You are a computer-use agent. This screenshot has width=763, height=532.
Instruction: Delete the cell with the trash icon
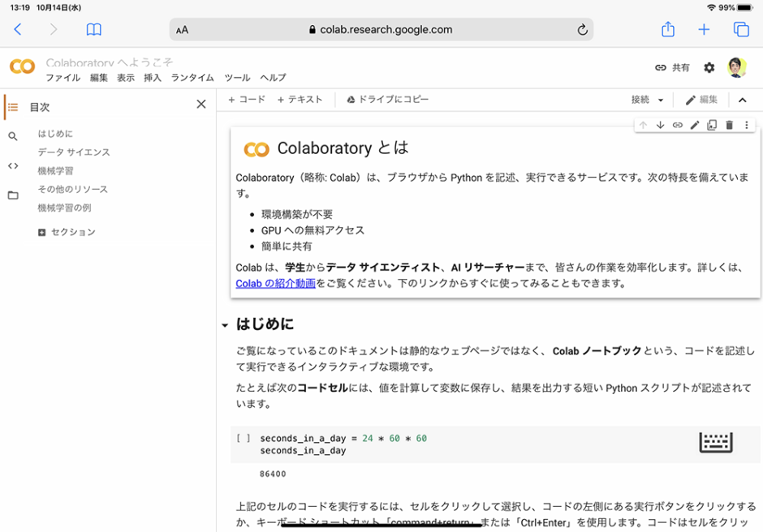click(x=729, y=125)
